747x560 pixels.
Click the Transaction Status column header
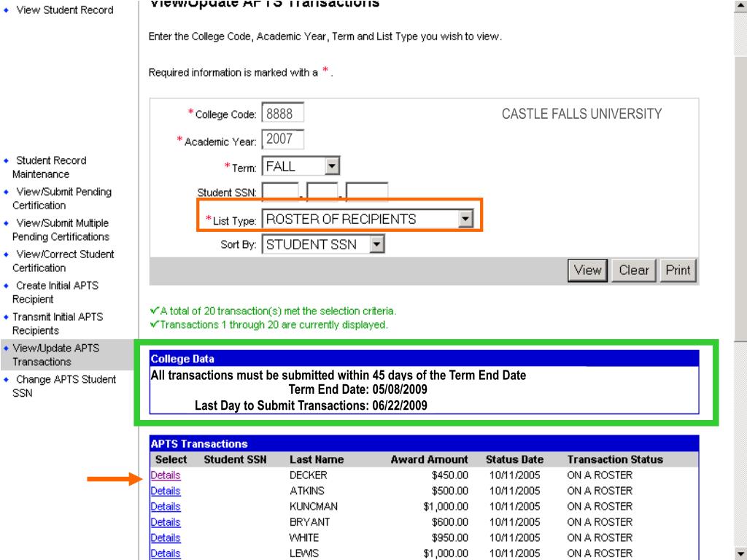615,459
